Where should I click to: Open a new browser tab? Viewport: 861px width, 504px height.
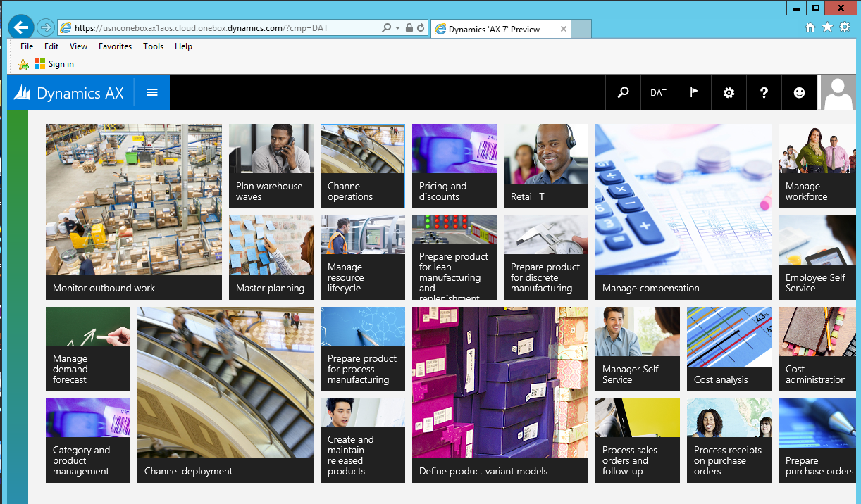pos(581,29)
